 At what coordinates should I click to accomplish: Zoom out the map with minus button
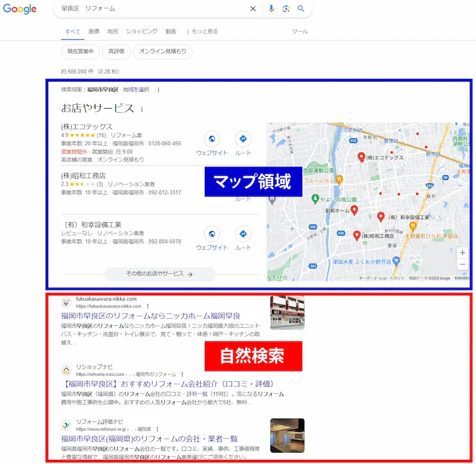(462, 264)
